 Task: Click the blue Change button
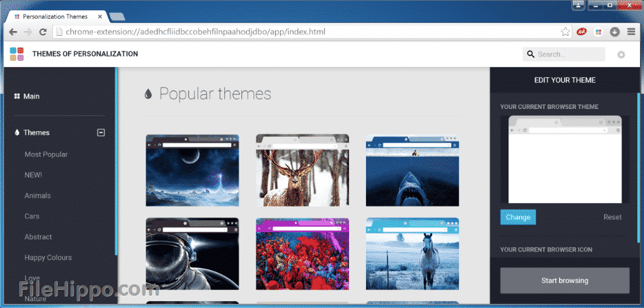pyautogui.click(x=518, y=217)
